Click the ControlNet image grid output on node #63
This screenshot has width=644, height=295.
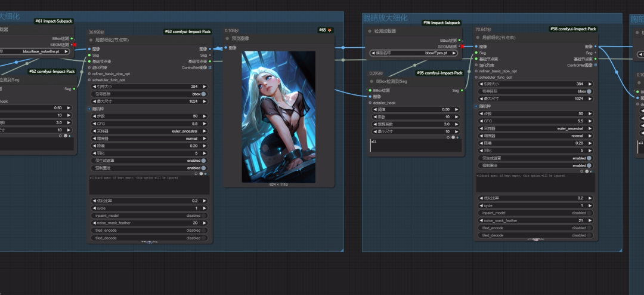coord(210,67)
